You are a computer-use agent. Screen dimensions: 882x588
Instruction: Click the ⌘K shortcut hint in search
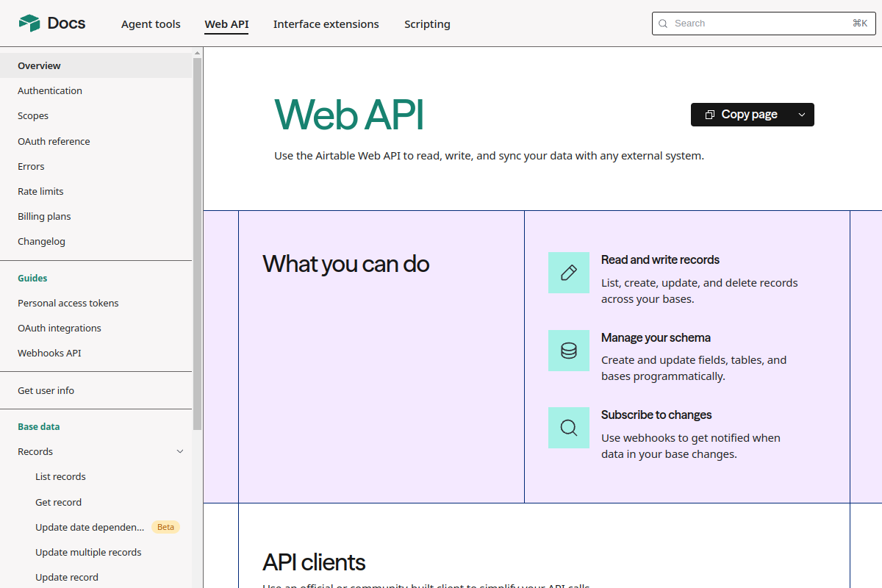[860, 24]
